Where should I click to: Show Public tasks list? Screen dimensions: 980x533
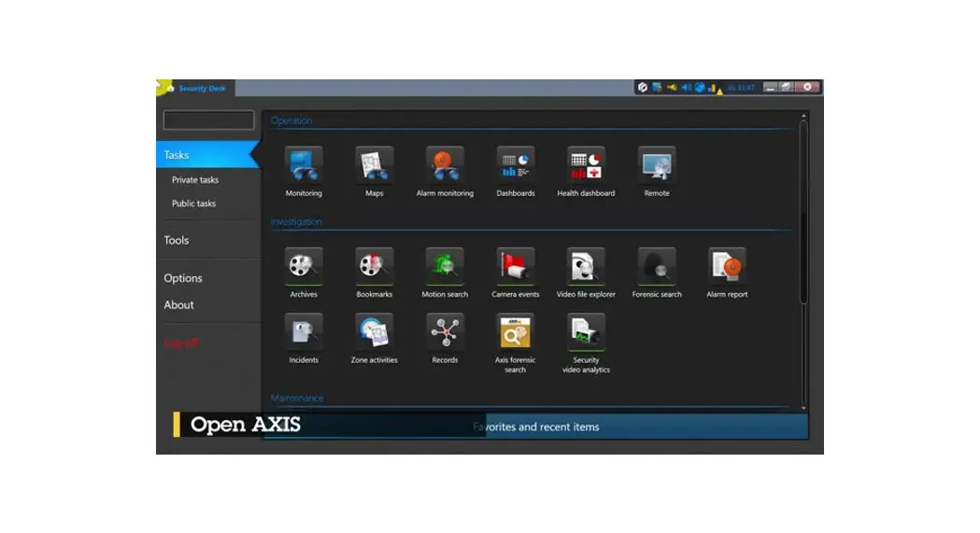[x=193, y=203]
